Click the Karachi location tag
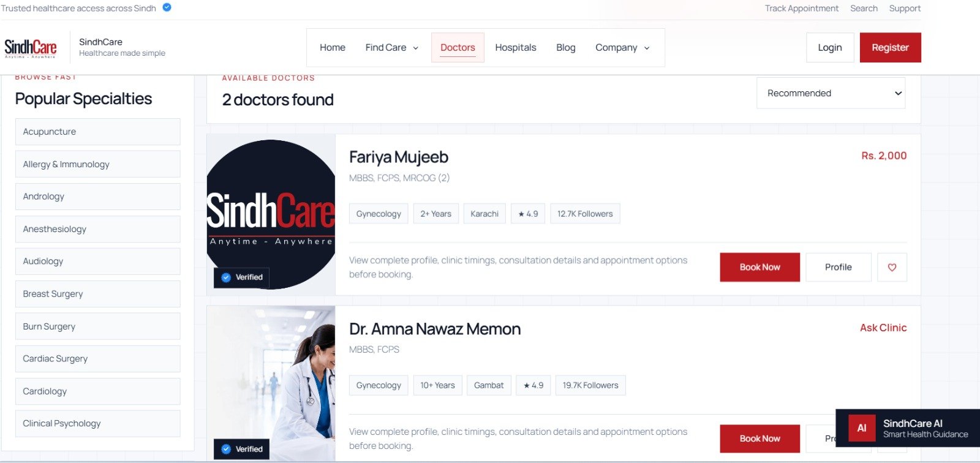Viewport: 980px width, 463px height. coord(484,214)
